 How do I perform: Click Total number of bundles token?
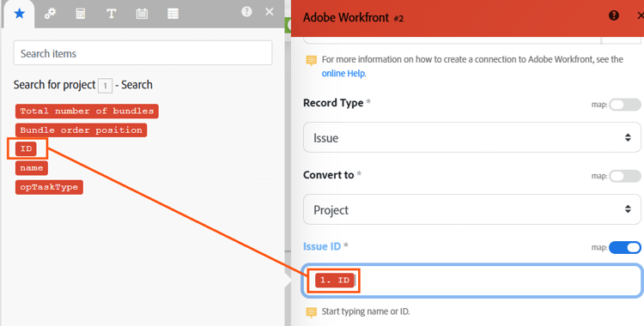(x=87, y=111)
